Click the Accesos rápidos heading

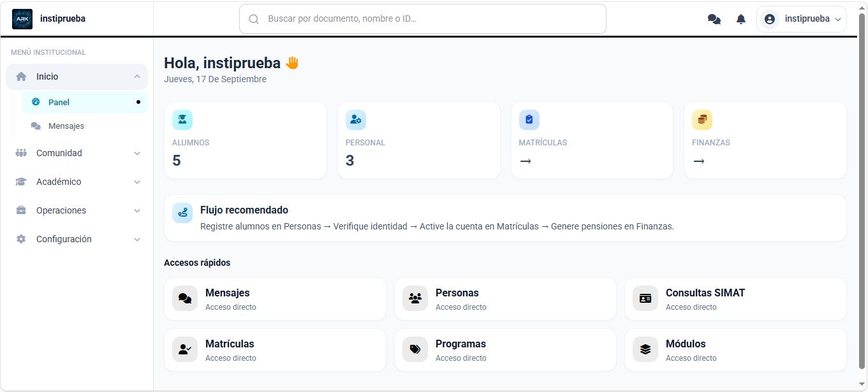(x=197, y=263)
